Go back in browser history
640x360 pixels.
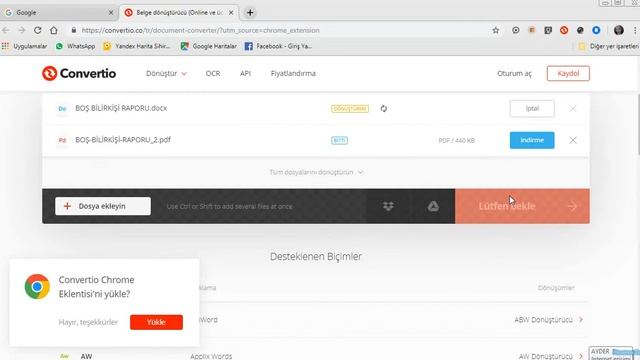[x=6, y=30]
